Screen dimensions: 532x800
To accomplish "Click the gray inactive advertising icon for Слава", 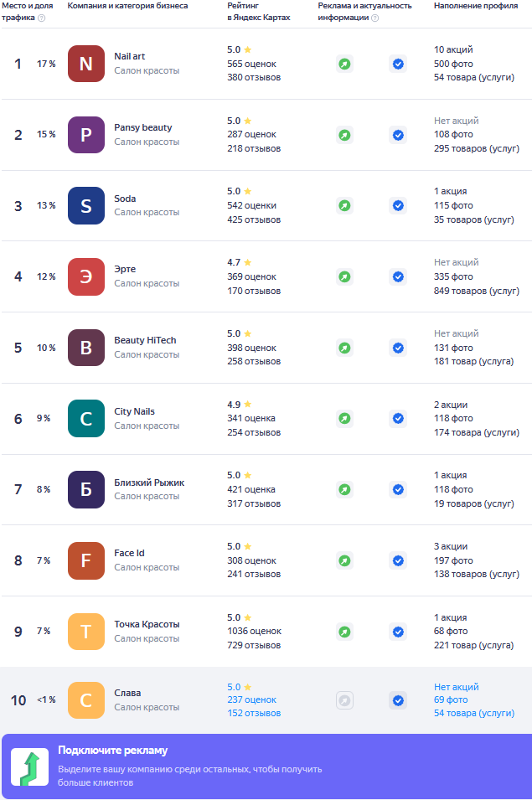I will pyautogui.click(x=345, y=700).
